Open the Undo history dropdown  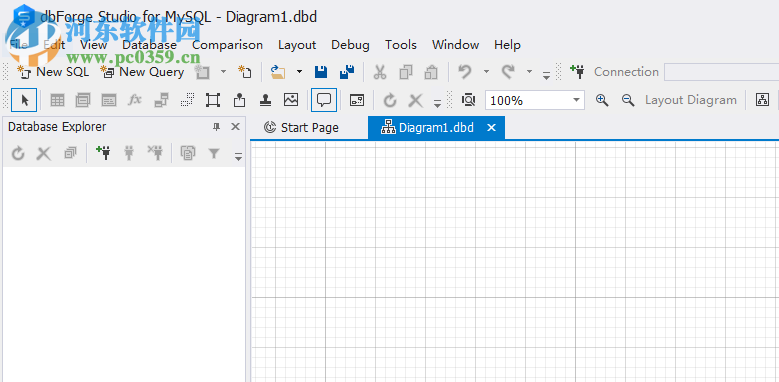pyautogui.click(x=486, y=72)
